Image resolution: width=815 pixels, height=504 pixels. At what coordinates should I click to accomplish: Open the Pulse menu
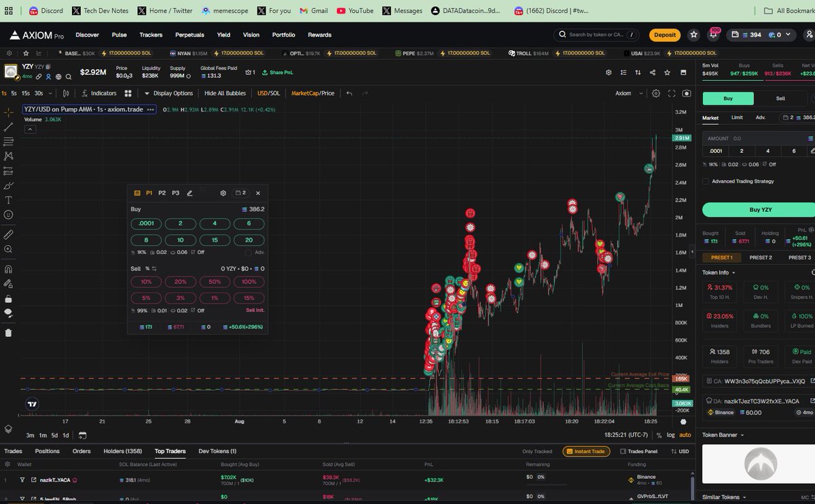pos(119,35)
